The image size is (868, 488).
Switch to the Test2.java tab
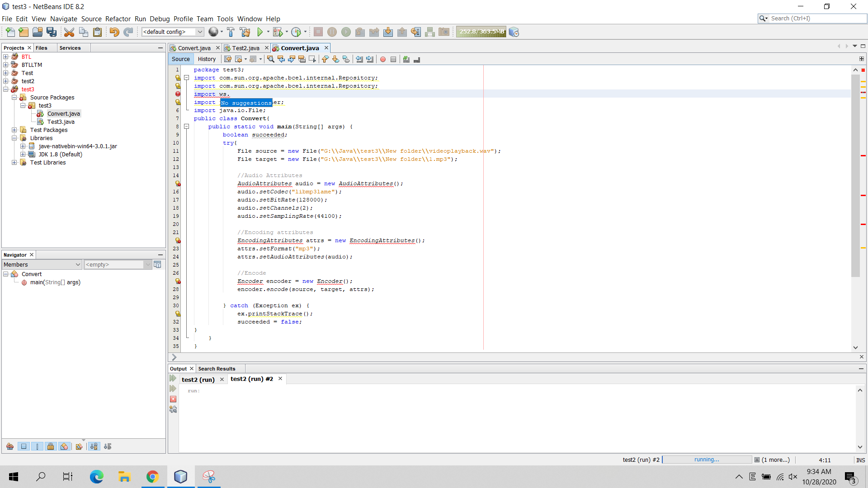coord(246,47)
